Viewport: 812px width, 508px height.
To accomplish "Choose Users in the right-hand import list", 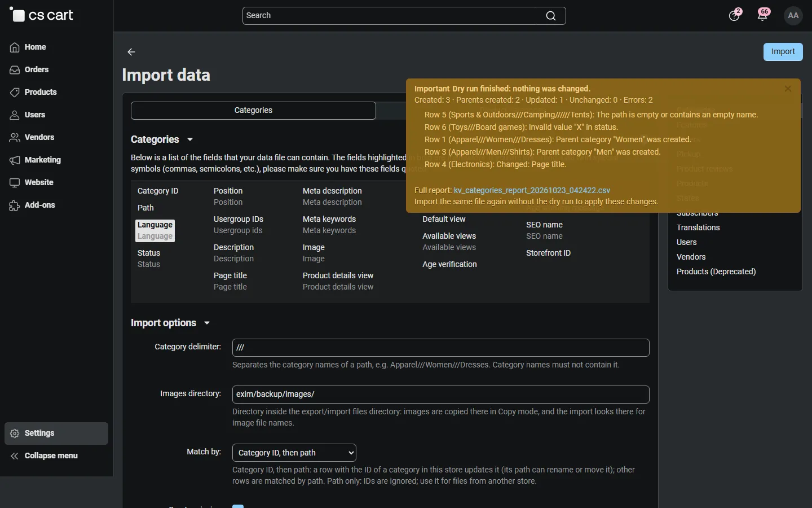I will click(x=687, y=242).
